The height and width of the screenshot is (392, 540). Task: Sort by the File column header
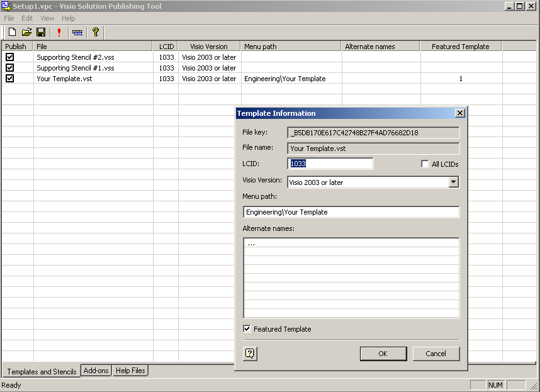point(93,46)
